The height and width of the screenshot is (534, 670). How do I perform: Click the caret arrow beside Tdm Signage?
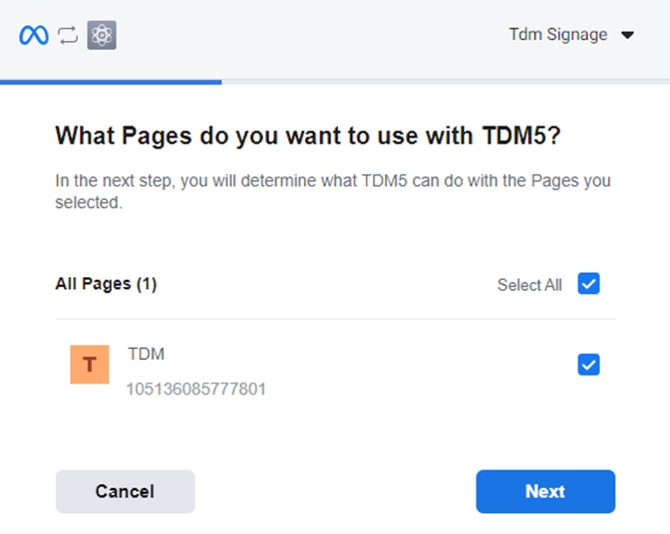[628, 35]
